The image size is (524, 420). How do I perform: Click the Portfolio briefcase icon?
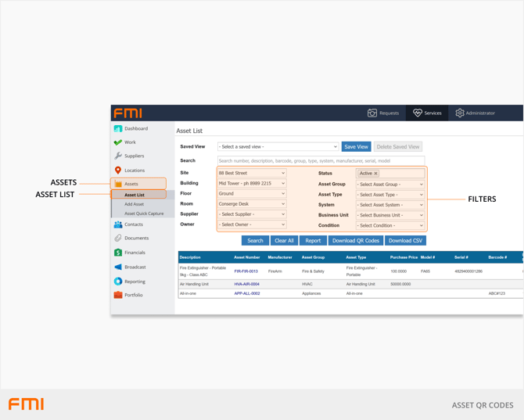pos(118,295)
